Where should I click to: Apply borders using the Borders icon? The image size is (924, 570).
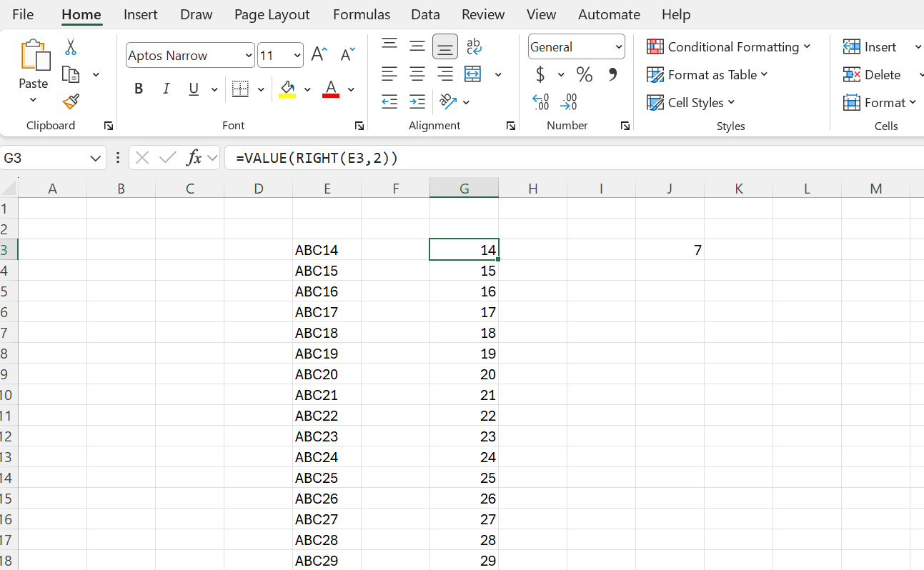(241, 89)
